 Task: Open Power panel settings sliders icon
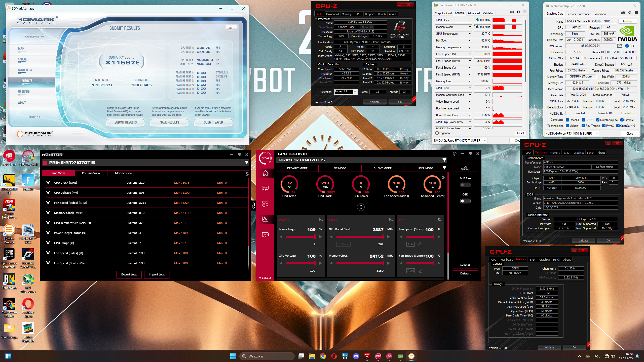point(321,220)
